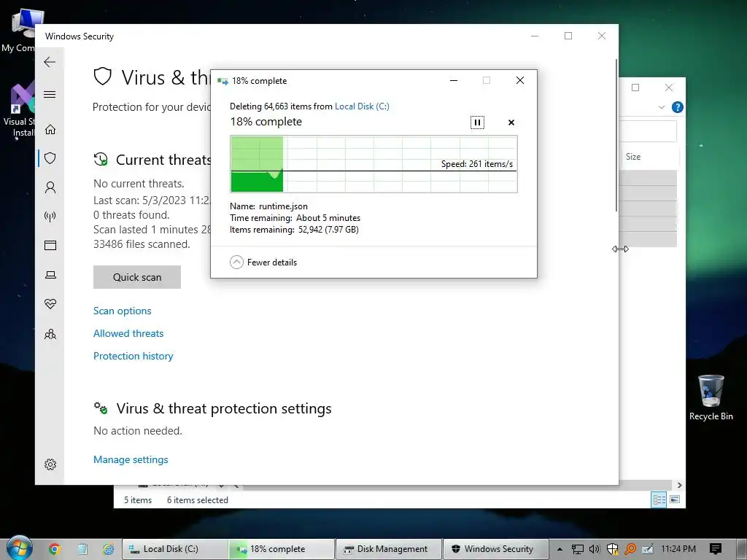
Task: Click the '5 items' status bar text
Action: click(x=138, y=500)
